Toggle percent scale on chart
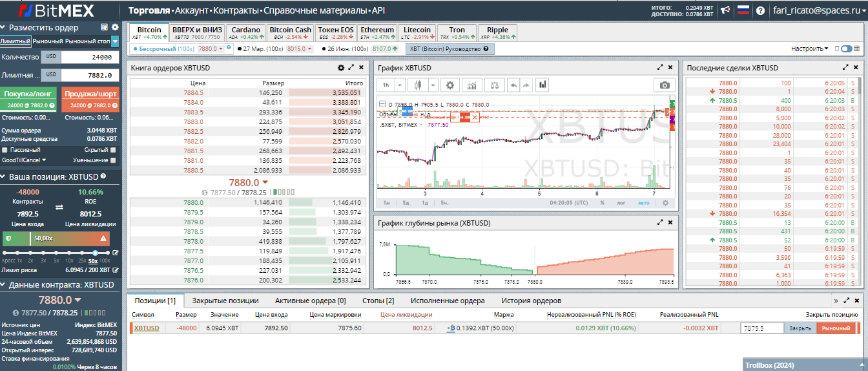This screenshot has width=868, height=371. click(602, 202)
